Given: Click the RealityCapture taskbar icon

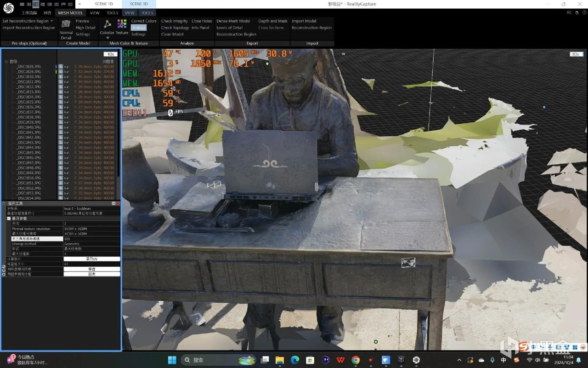Looking at the screenshot, I should (416, 360).
